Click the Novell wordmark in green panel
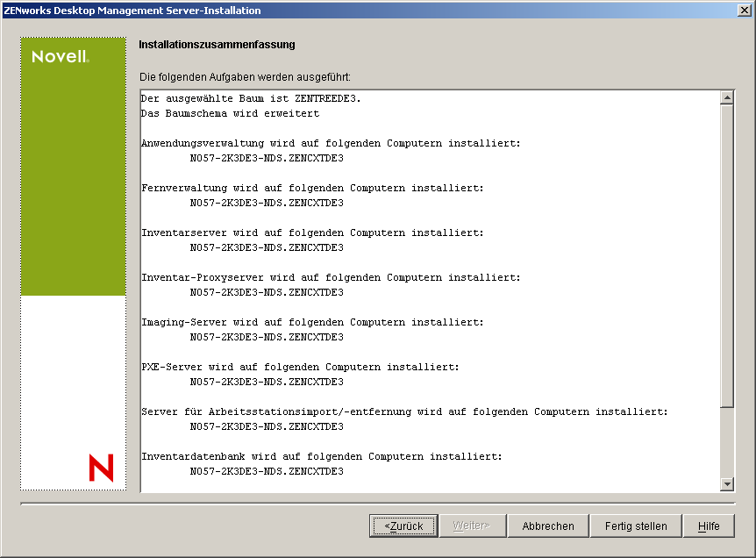This screenshot has width=756, height=558. coord(61,57)
